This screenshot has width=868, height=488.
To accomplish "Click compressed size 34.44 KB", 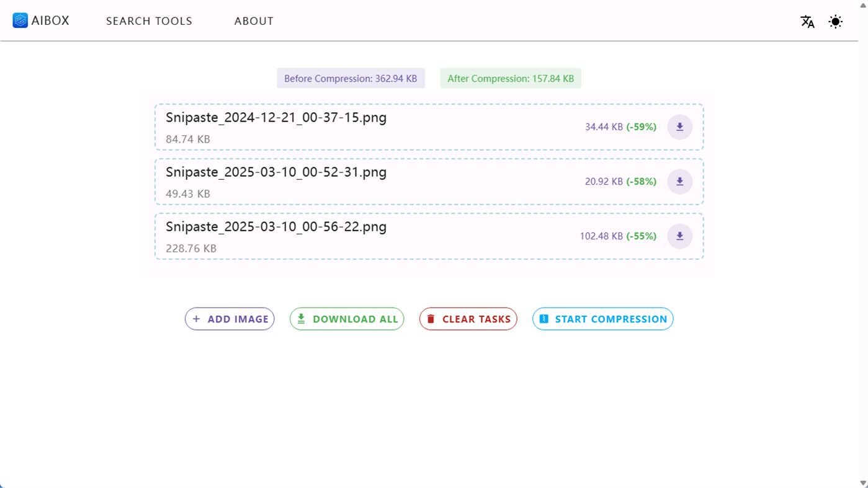I will [x=604, y=127].
